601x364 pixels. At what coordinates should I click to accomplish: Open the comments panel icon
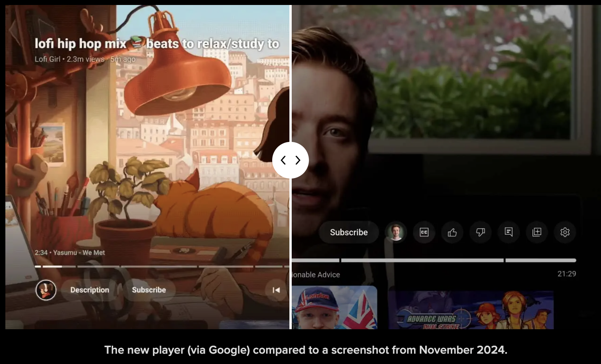(508, 232)
